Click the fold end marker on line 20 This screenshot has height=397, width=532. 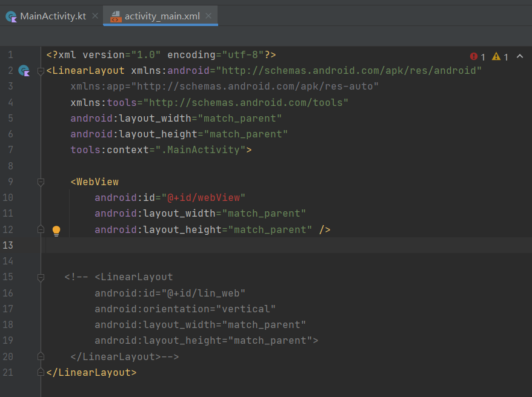pyautogui.click(x=41, y=356)
